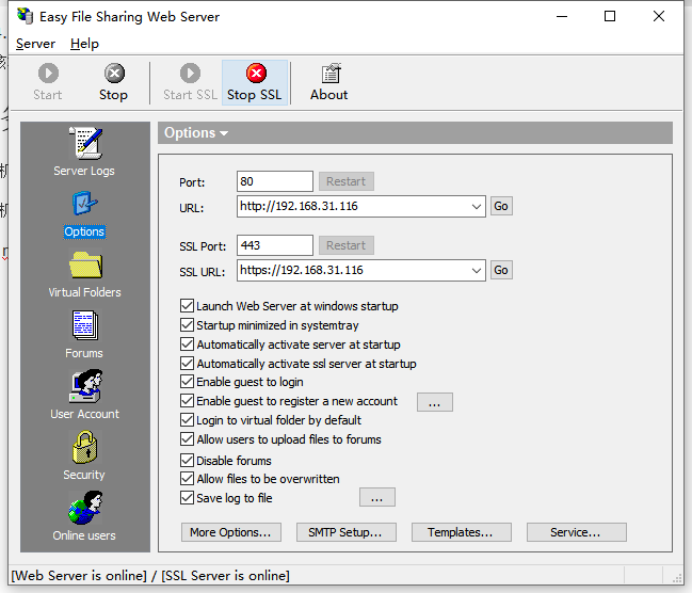The image size is (692, 593).
Task: Uncheck Automatically activate ssl server at startup
Action: click(187, 363)
